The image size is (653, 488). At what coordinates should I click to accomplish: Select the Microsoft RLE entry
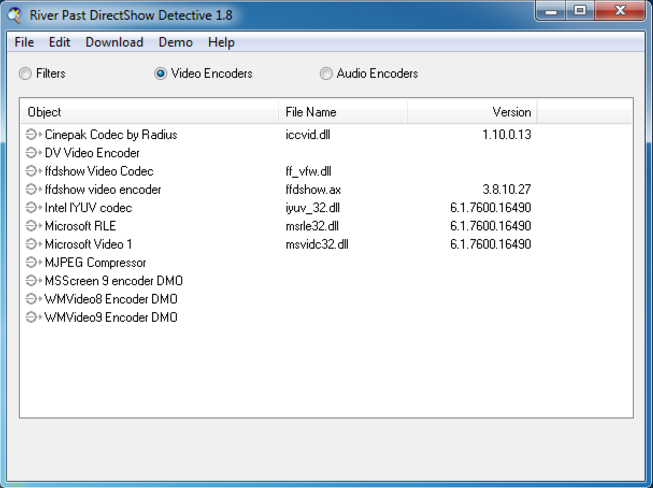80,226
